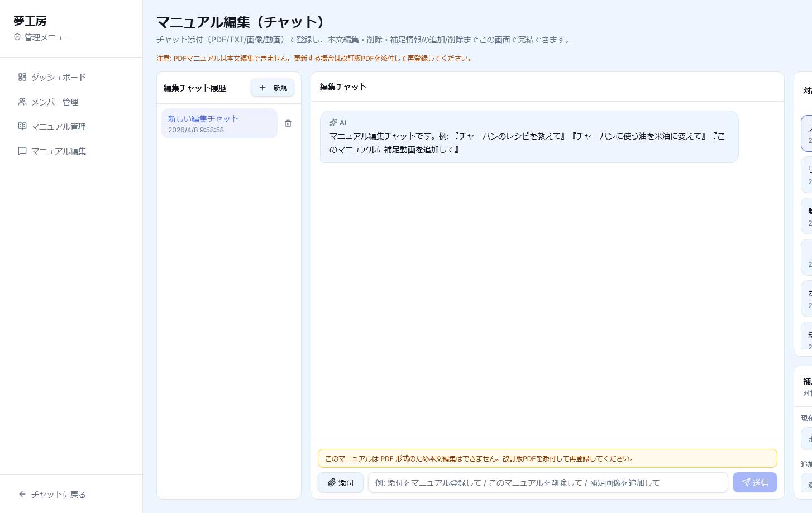Screen dimensions: 812x513
Task: Focus the chat message input field
Action: [x=548, y=482]
